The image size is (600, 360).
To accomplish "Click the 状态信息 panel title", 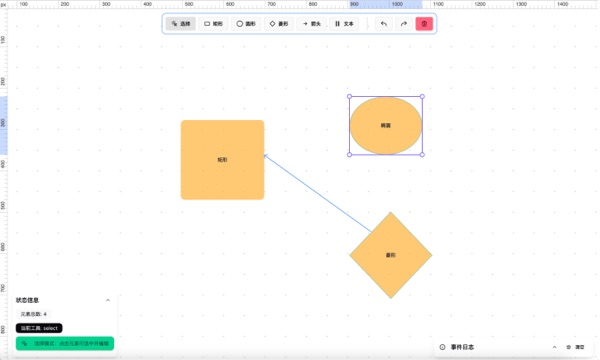I will (27, 300).
